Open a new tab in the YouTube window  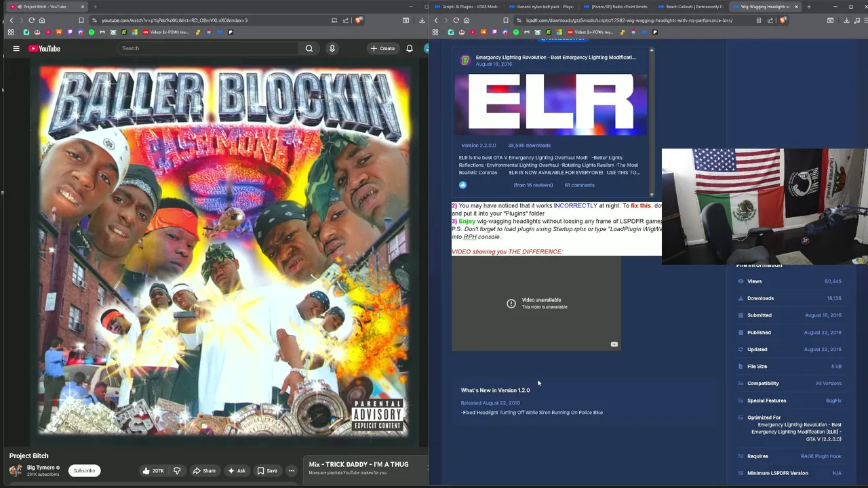95,7
